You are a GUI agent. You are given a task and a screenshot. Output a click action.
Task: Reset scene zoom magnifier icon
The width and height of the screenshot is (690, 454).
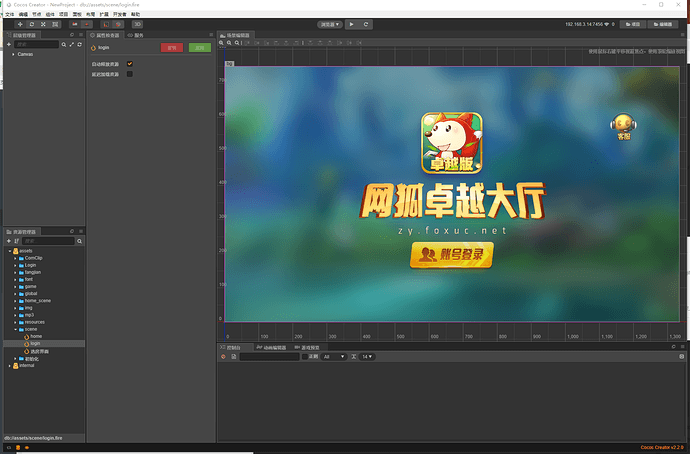(237, 43)
